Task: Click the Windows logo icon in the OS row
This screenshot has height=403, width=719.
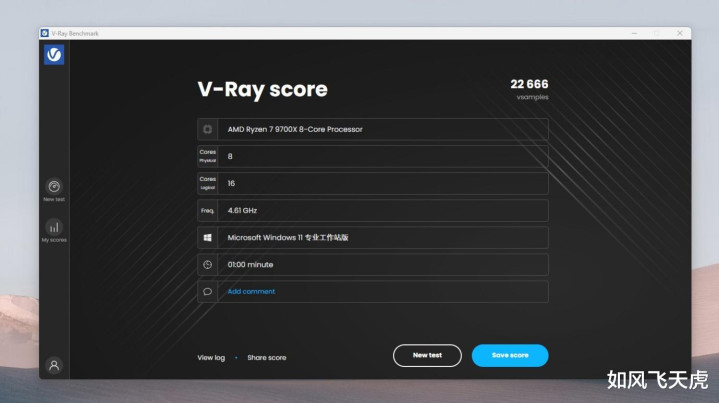Action: [x=208, y=237]
